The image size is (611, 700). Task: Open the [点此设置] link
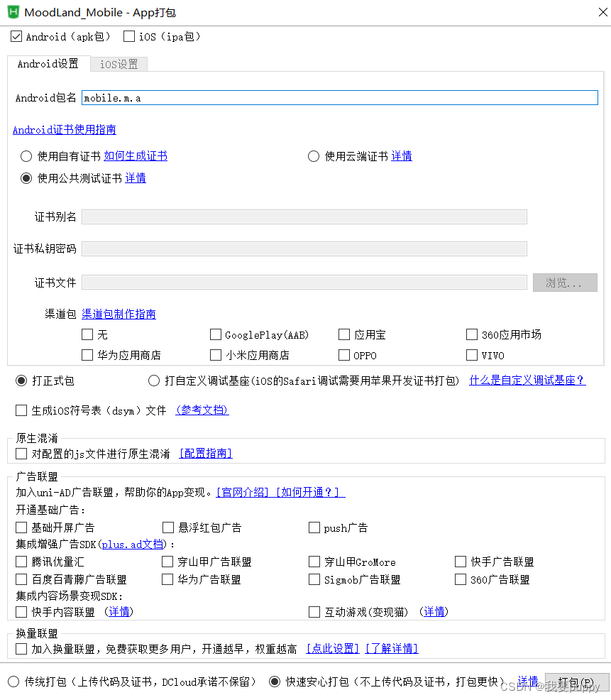point(333,648)
